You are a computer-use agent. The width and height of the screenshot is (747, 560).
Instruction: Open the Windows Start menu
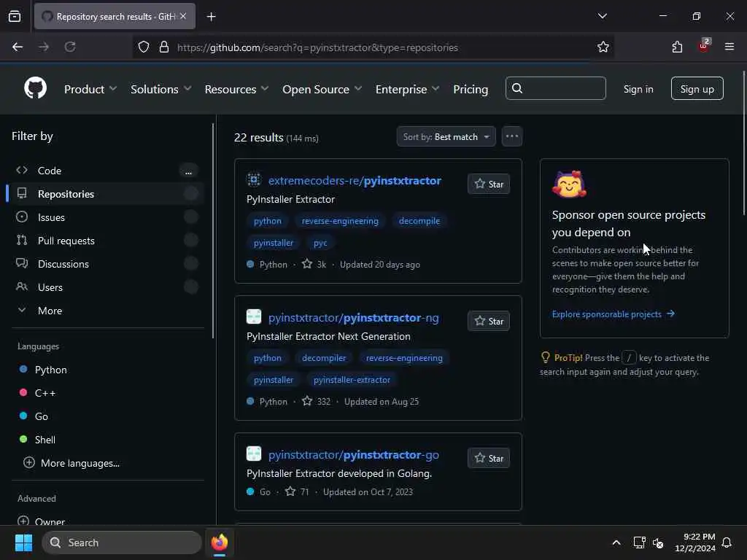pos(23,542)
